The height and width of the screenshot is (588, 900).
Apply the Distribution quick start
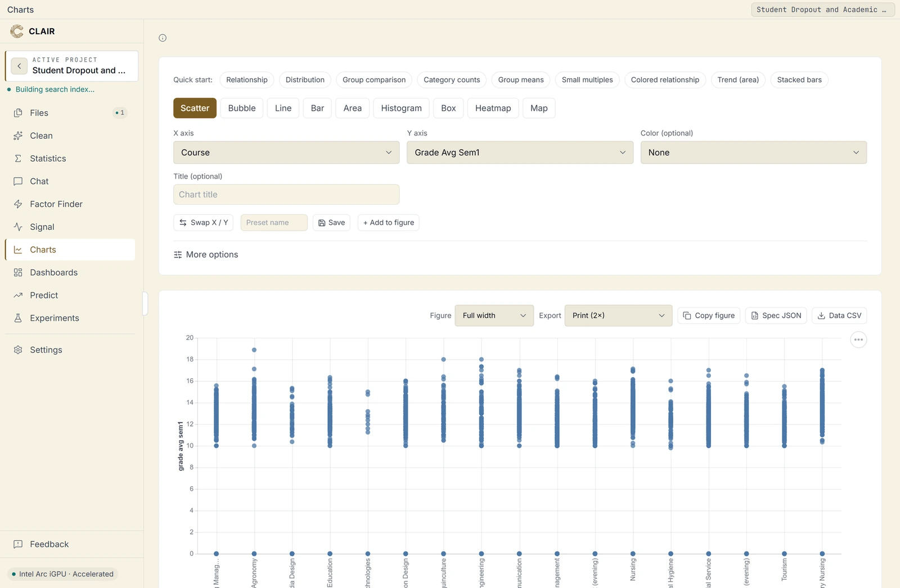point(305,80)
